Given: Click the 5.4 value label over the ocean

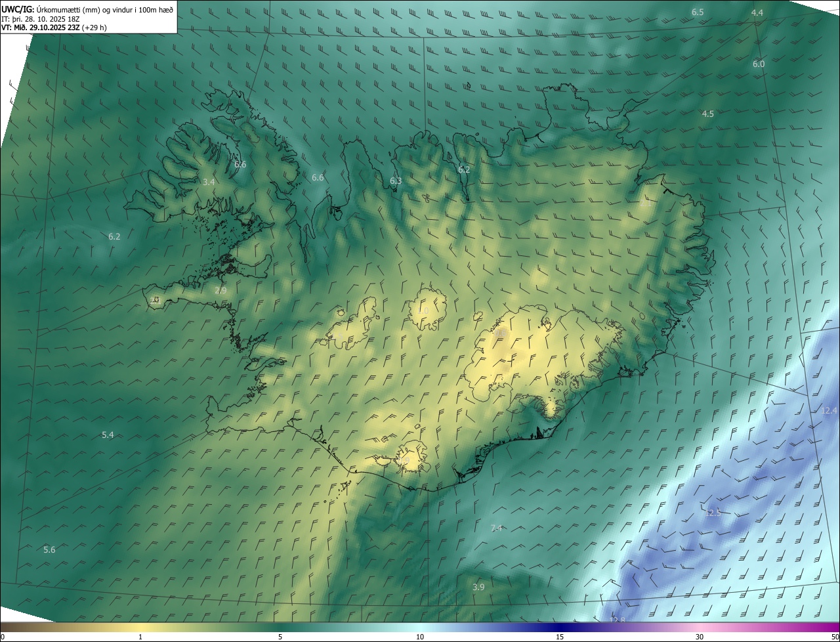Looking at the screenshot, I should (x=108, y=435).
